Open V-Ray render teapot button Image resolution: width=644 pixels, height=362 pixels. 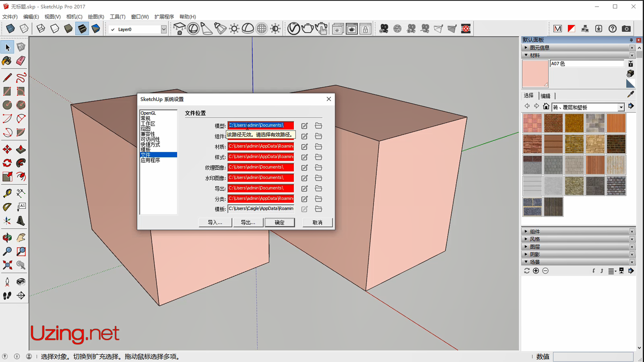pyautogui.click(x=307, y=29)
